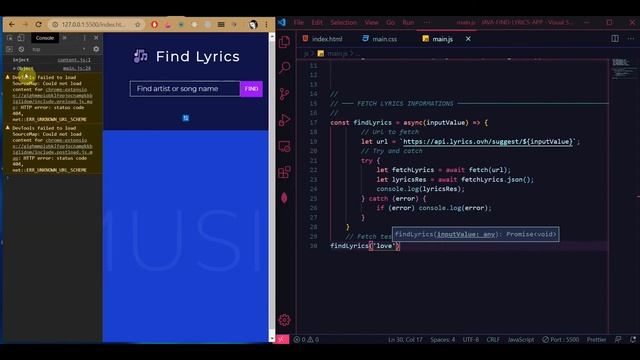
Task: Open VS Code Run menu
Action: coord(408,22)
